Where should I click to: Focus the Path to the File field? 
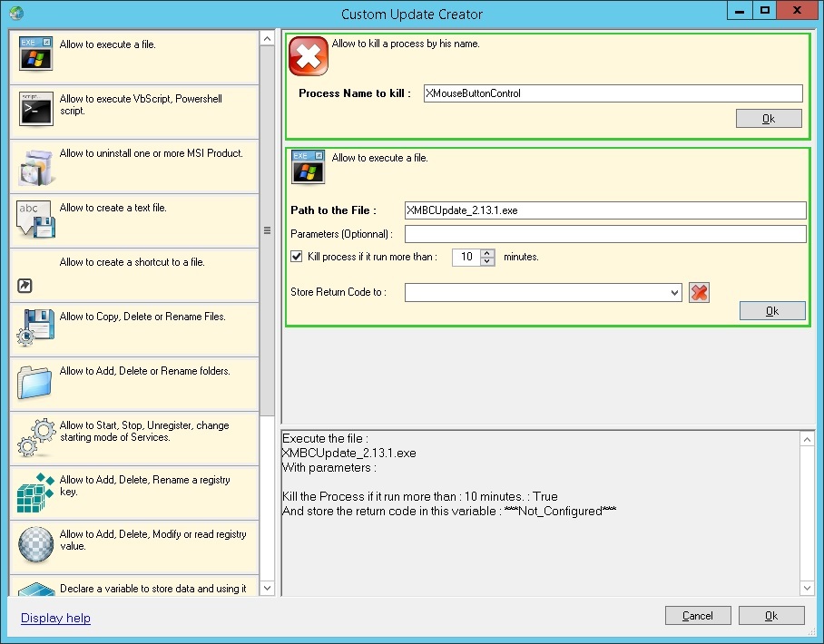[605, 210]
